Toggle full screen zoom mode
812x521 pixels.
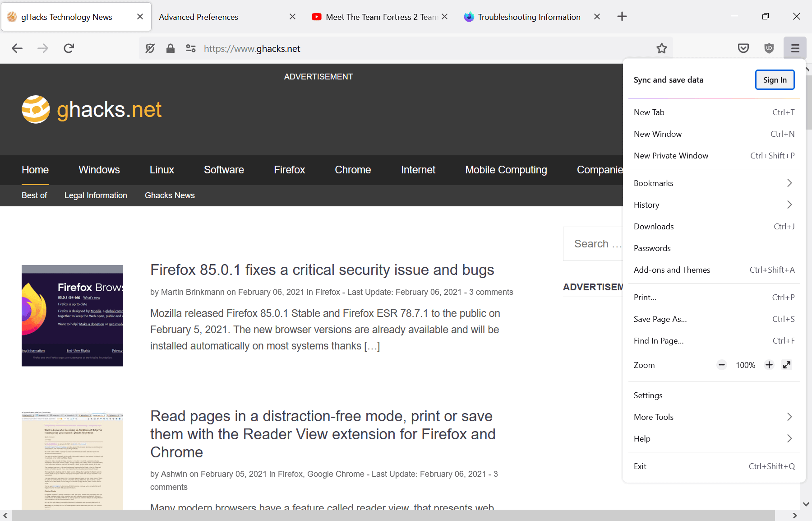point(787,365)
